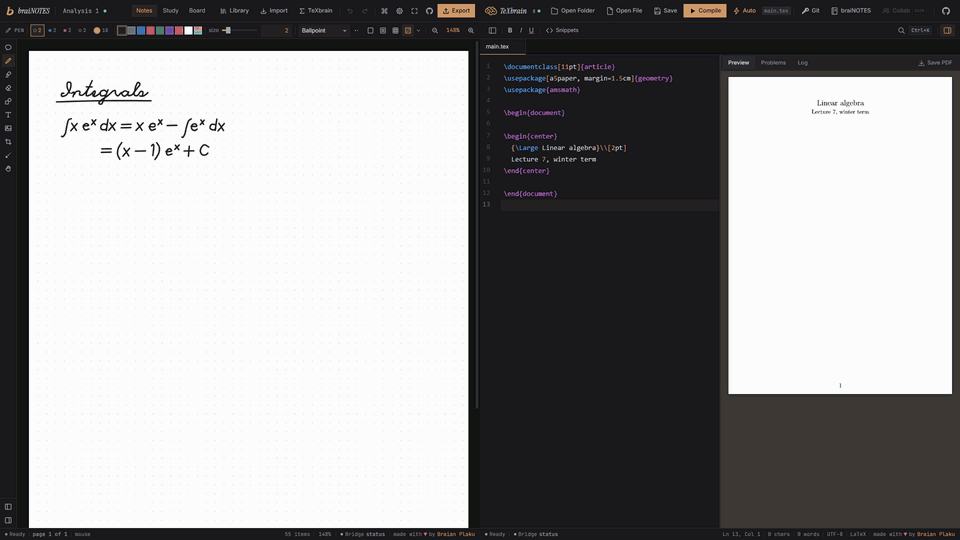The width and height of the screenshot is (960, 540).
Task: Open GitHub icon next to Export
Action: click(x=429, y=11)
